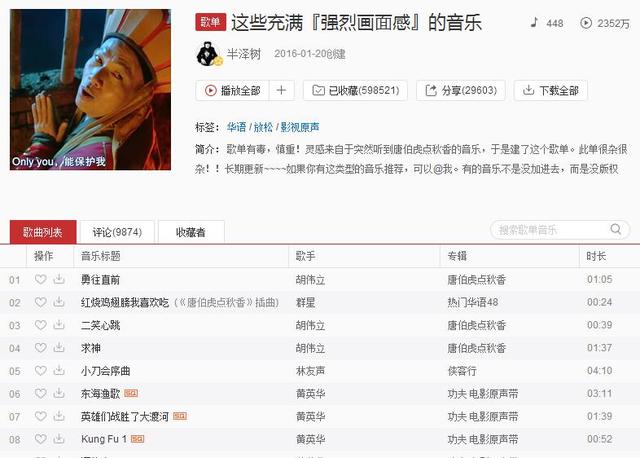640x458 pixels.
Task: Like the song 勇往直前 with heart icon
Action: [40, 280]
